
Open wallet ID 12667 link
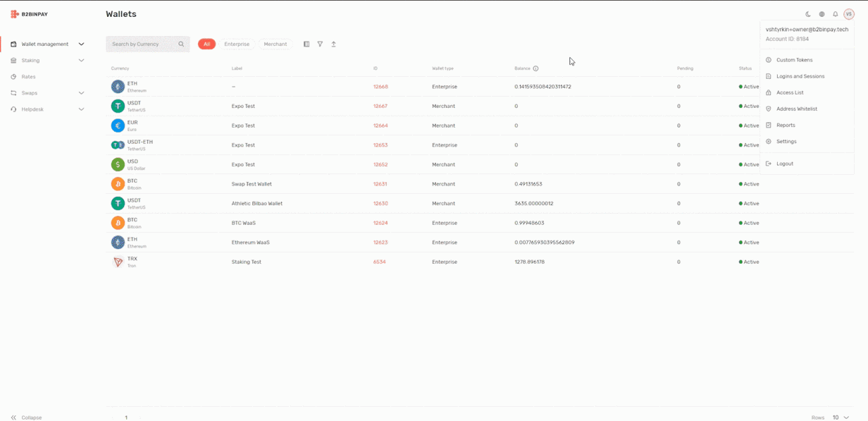coord(380,106)
